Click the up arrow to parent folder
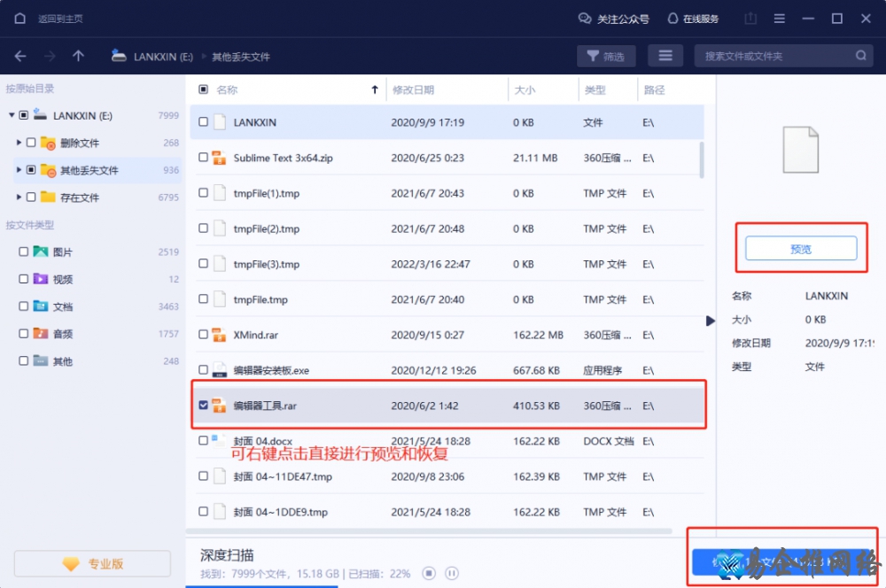Image resolution: width=886 pixels, height=588 pixels. click(x=79, y=55)
